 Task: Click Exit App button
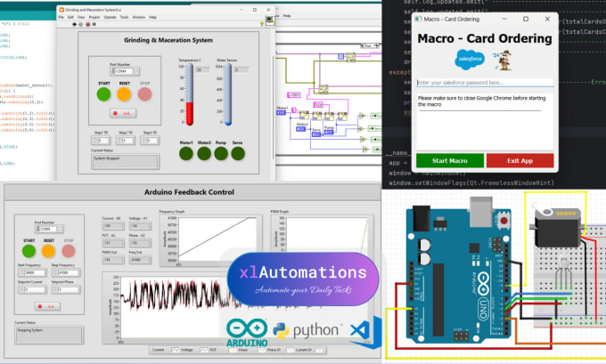(x=520, y=160)
